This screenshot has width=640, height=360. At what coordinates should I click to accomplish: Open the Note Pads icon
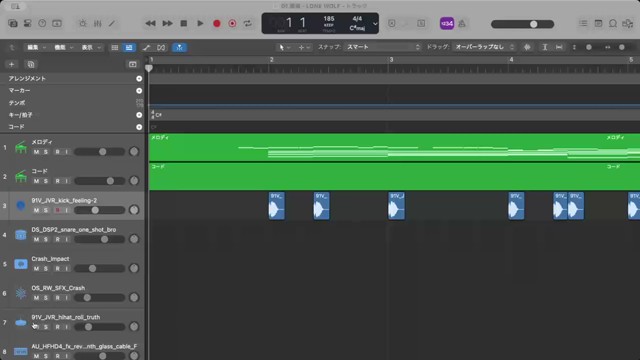pyautogui.click(x=598, y=24)
